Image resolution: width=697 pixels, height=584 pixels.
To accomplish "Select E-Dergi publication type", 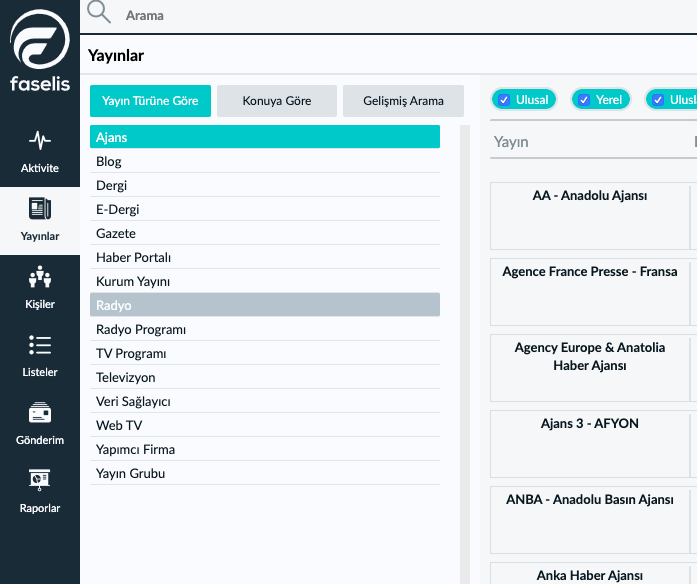I will click(265, 209).
